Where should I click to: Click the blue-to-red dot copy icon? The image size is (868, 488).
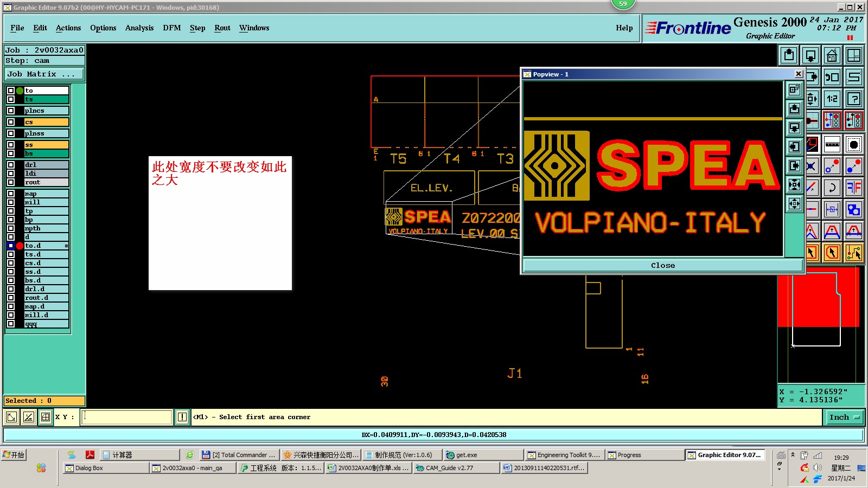[854, 166]
